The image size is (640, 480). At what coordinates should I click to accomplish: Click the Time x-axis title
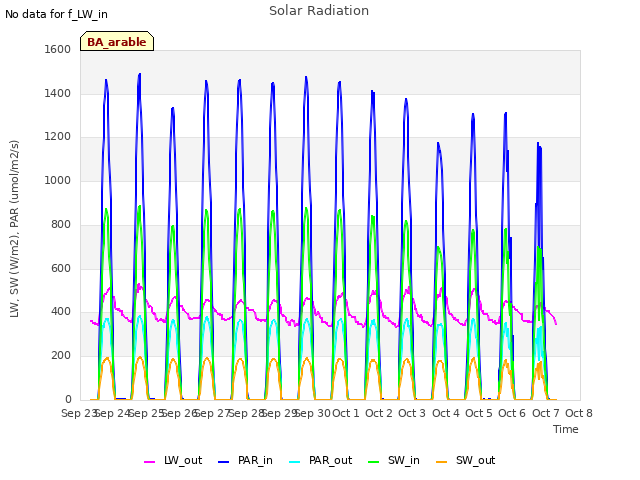566,429
